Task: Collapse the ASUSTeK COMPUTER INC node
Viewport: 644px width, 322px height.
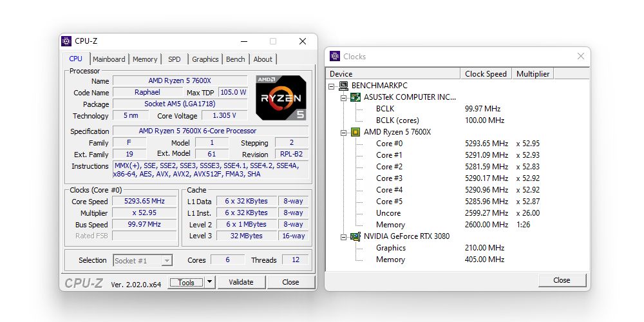Action: pyautogui.click(x=343, y=98)
